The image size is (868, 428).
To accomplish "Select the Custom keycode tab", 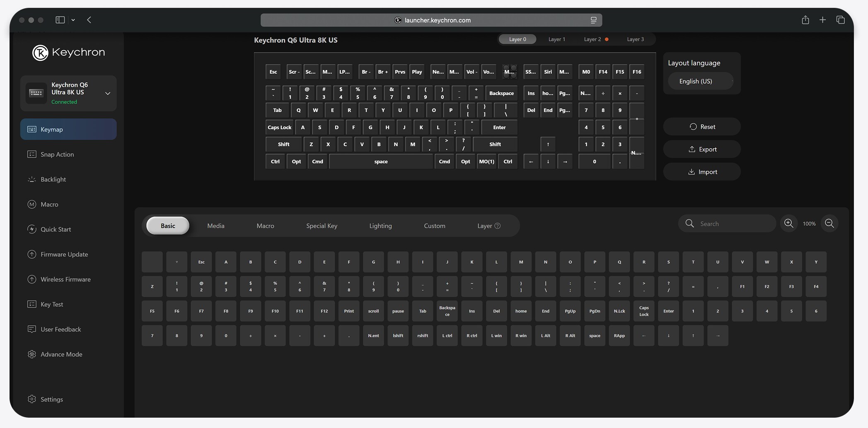I will [435, 226].
